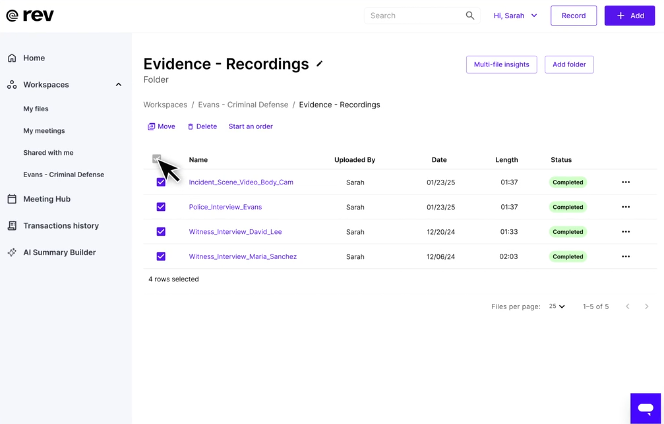Image resolution: width=664 pixels, height=424 pixels.
Task: Open the Files per page dropdown
Action: click(x=557, y=306)
